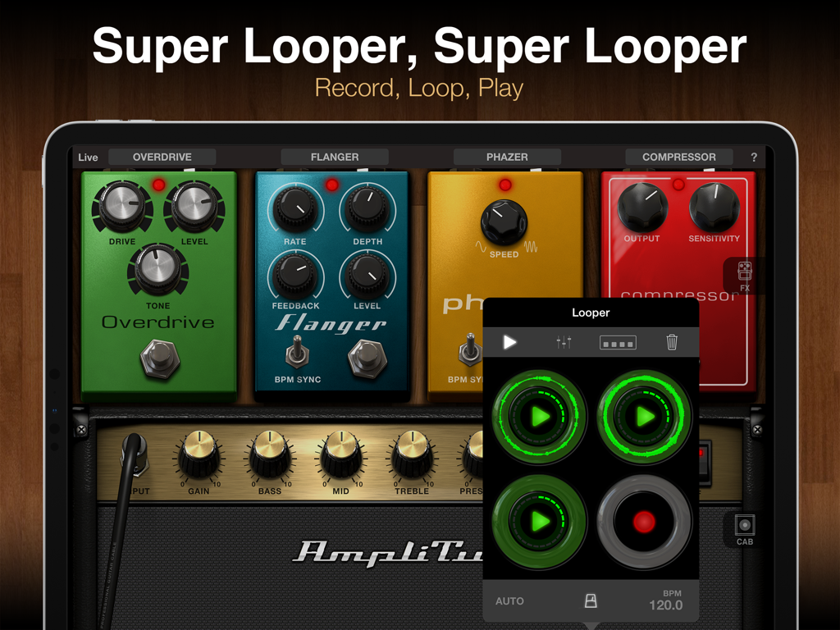Open the OVERDRIVE slot selector
The width and height of the screenshot is (840, 630).
point(162,157)
